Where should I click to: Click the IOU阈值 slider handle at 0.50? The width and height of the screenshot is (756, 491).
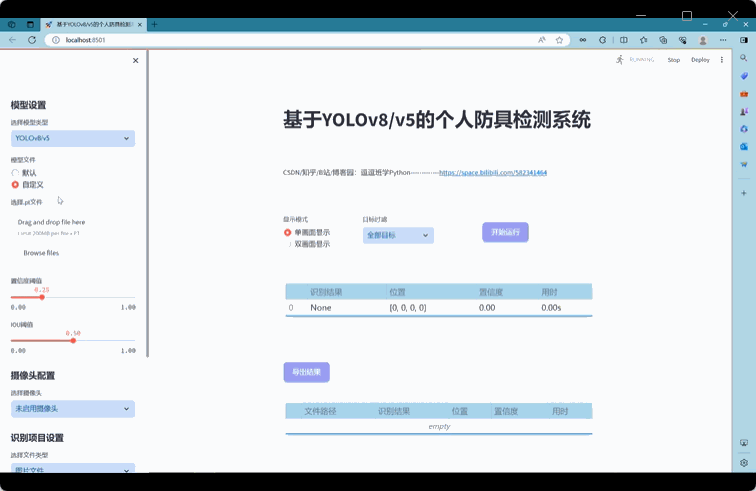click(73, 341)
